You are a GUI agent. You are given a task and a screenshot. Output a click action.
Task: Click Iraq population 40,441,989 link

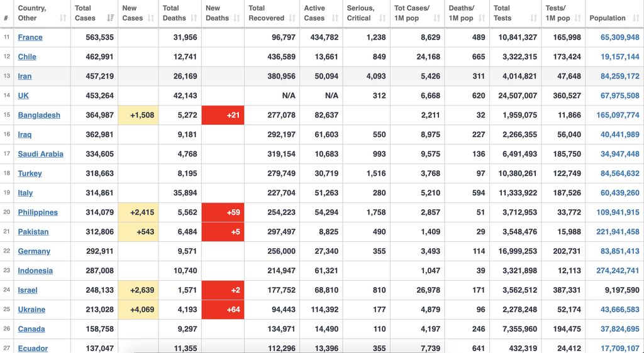[619, 134]
